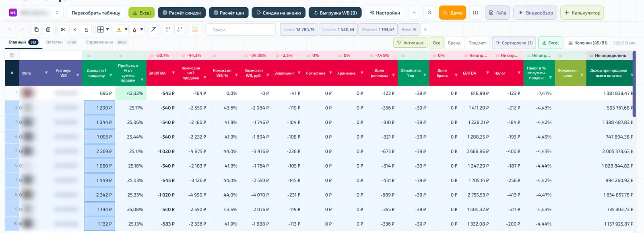Click the Выгрузка WB (9) button
Viewport: 644px width, 233px height.
(x=335, y=13)
